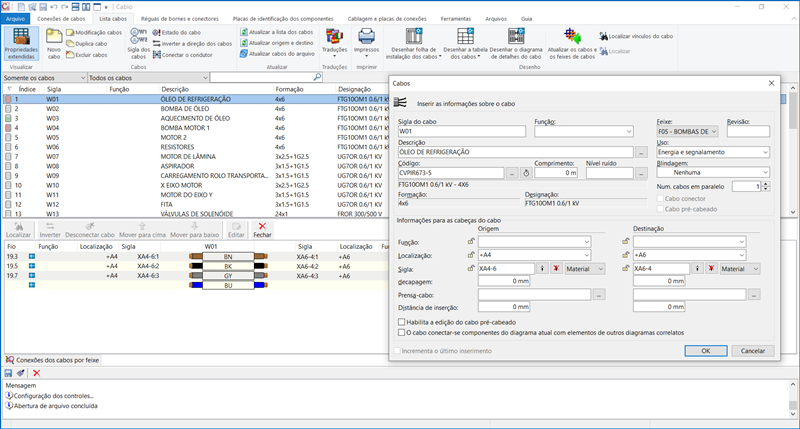
Task: Click the Propriedades extendidas icon
Action: point(20,35)
